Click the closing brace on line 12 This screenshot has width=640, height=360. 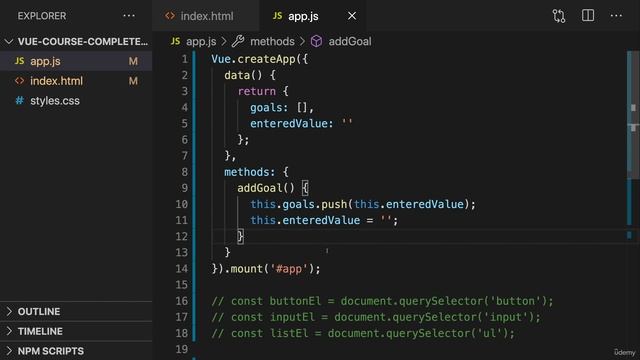pyautogui.click(x=240, y=236)
